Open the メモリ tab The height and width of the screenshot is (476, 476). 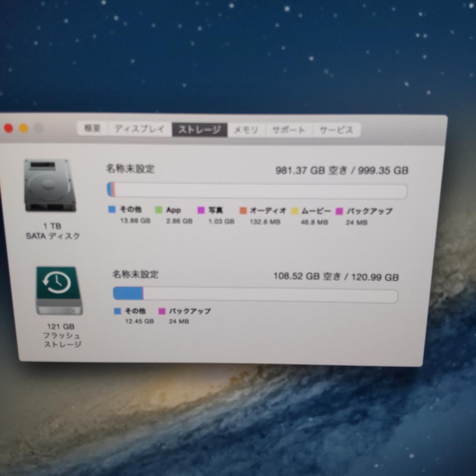point(247,129)
